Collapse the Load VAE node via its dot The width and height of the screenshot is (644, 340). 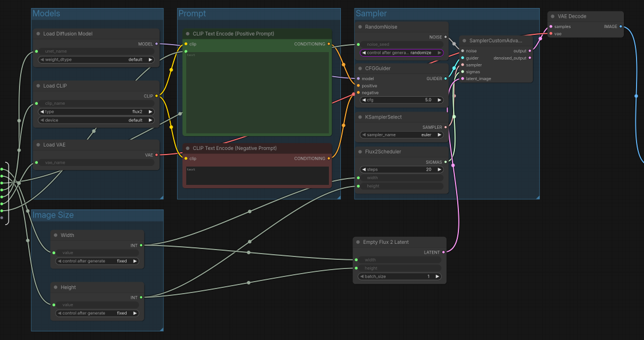coord(38,145)
